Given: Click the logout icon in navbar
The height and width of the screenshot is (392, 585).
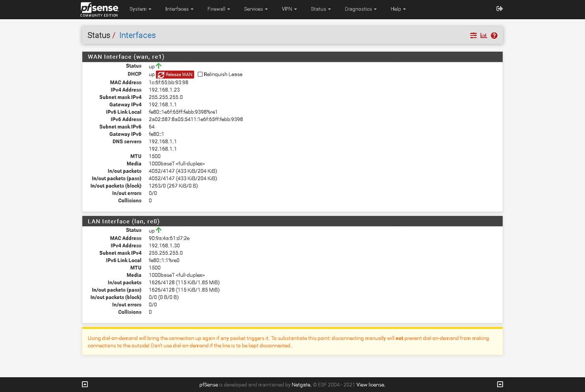Looking at the screenshot, I should 499,9.
